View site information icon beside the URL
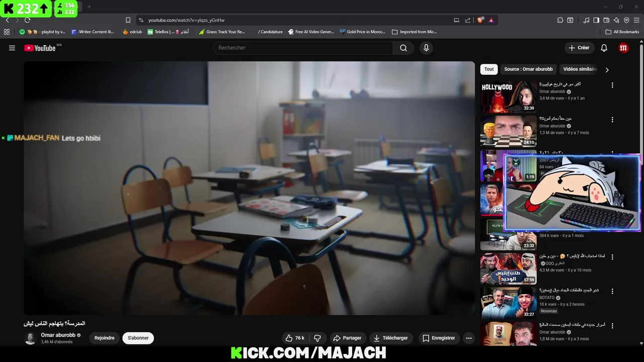 point(141,20)
